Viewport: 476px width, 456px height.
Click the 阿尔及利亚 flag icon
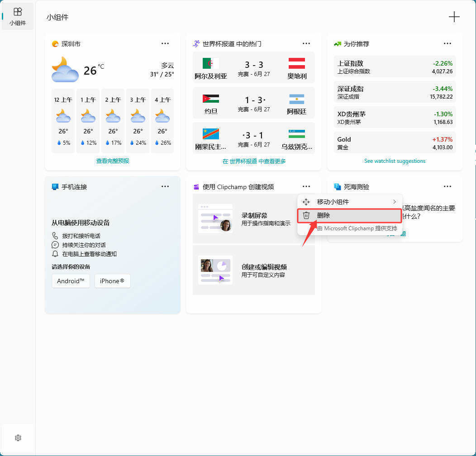[x=211, y=63]
